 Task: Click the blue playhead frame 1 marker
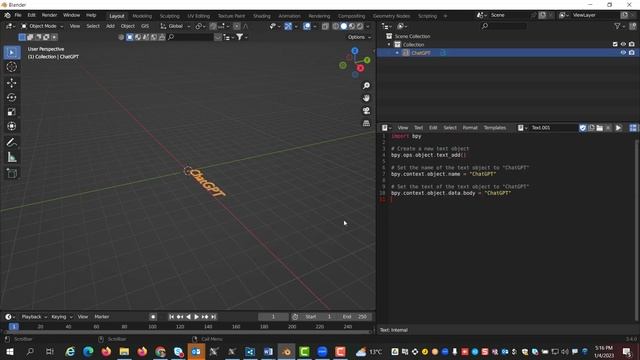point(13,327)
